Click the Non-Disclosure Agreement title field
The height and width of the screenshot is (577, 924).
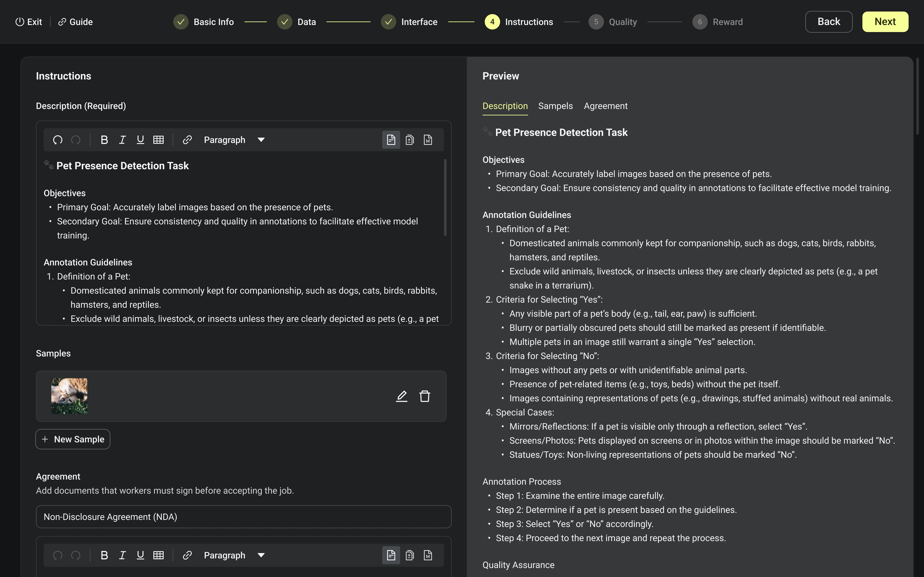(x=244, y=517)
